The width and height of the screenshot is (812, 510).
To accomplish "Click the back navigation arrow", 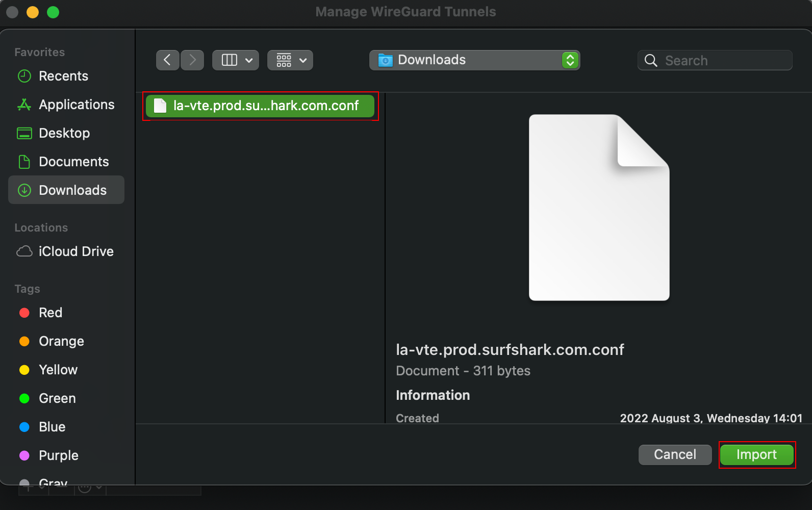I will pyautogui.click(x=167, y=60).
